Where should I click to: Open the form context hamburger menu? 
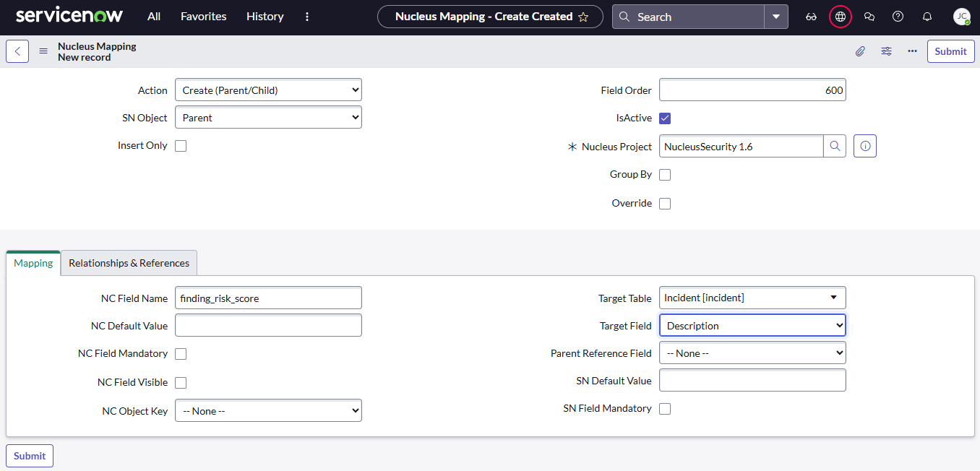coord(43,51)
